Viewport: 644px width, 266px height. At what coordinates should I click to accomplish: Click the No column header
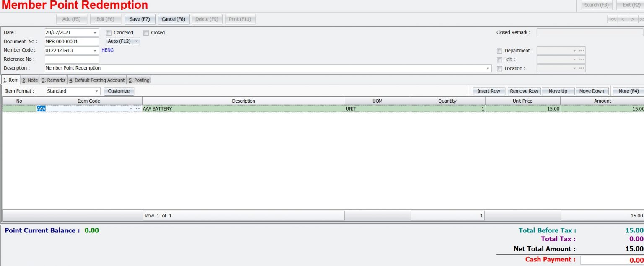point(19,101)
